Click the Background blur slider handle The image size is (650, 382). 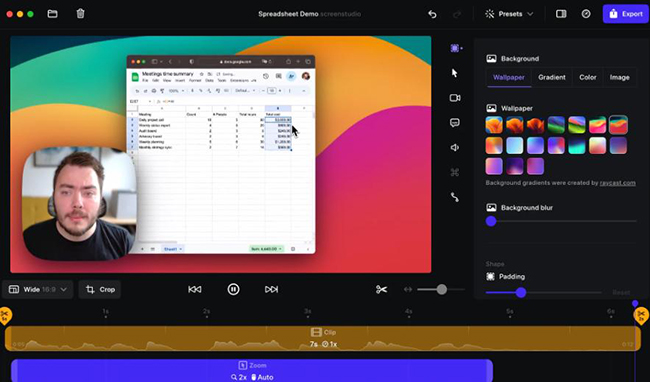491,221
